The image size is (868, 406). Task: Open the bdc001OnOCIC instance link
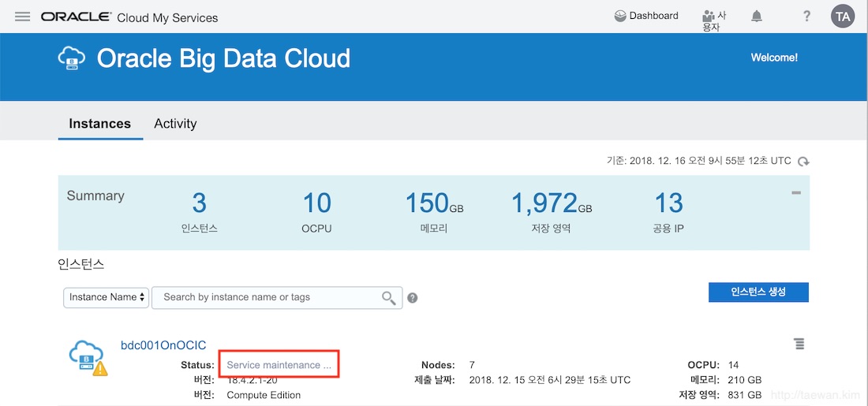[x=163, y=345]
